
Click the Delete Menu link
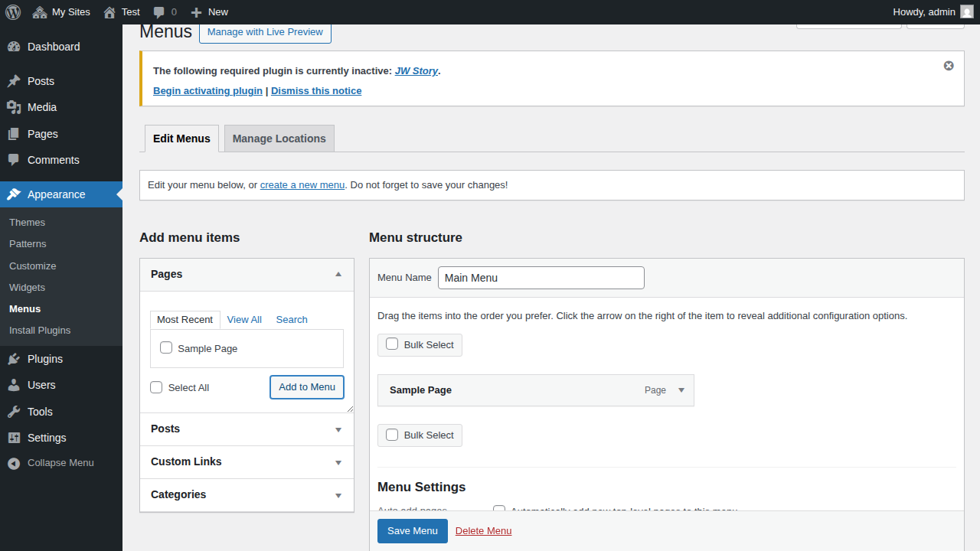tap(483, 531)
